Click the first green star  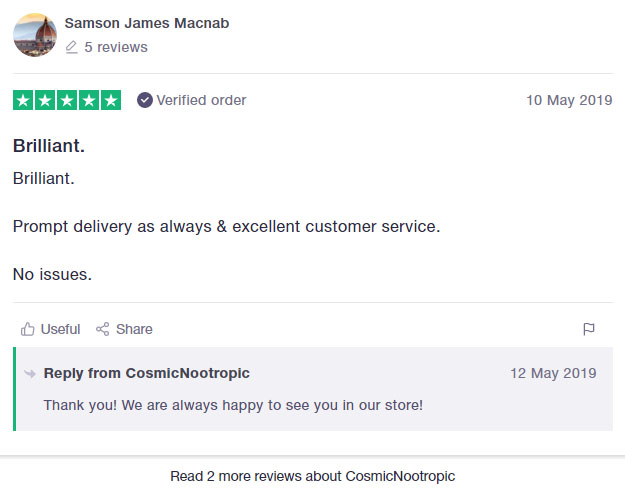click(23, 100)
